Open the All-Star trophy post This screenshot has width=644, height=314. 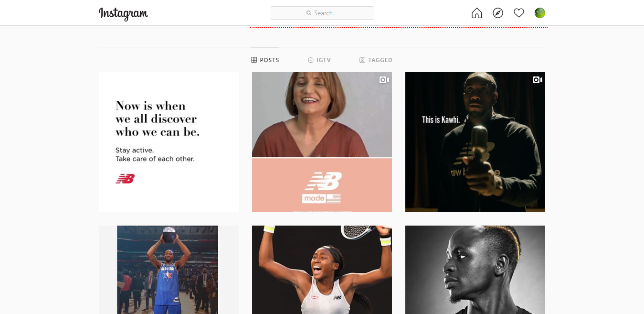pyautogui.click(x=169, y=270)
